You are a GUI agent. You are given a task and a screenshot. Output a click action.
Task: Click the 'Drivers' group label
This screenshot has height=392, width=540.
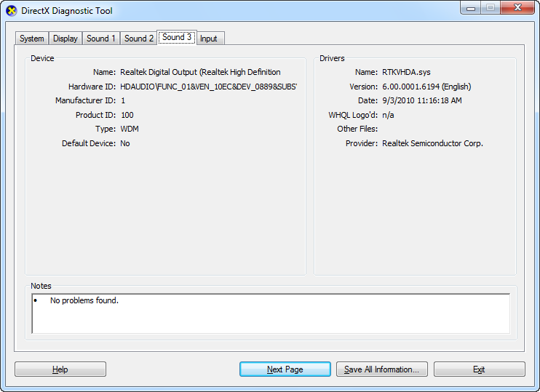pos(332,58)
